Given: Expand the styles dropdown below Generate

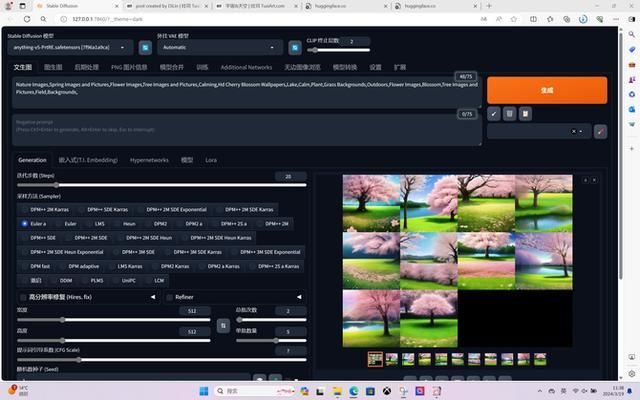Looking at the screenshot, I should point(539,131).
